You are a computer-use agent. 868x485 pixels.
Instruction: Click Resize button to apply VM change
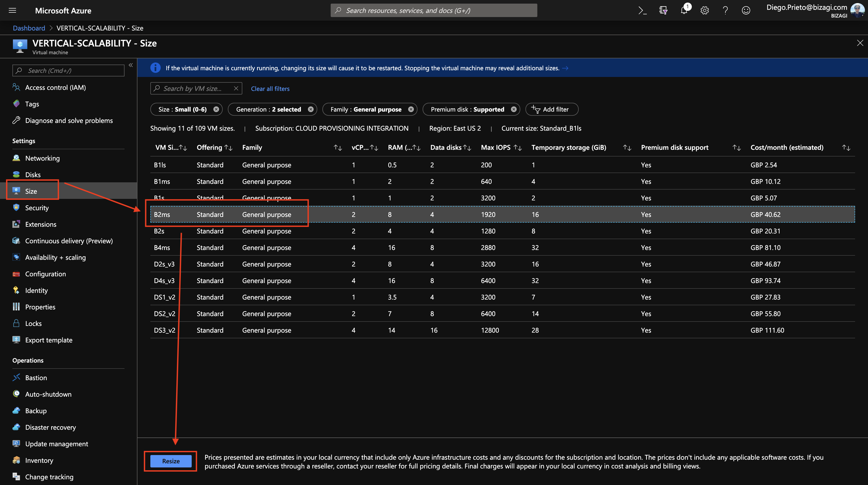point(171,460)
